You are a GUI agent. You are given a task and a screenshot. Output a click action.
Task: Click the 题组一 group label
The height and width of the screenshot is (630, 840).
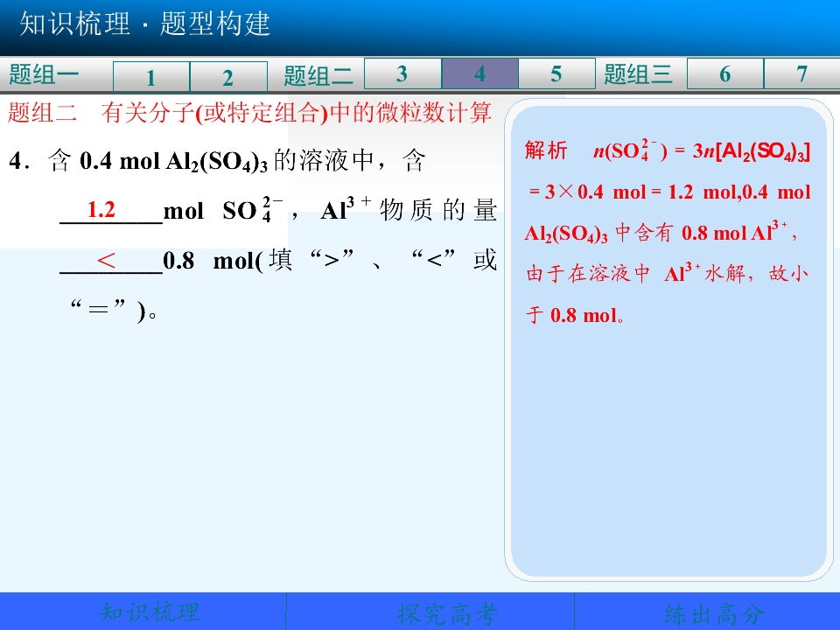[x=44, y=73]
